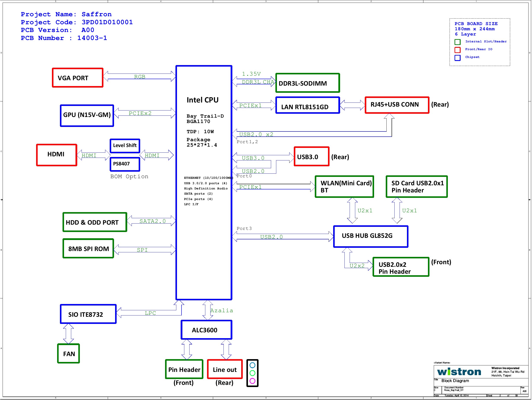Screen dimensions: 532x400
Task: Click the LPC bus label
Action: (150, 313)
